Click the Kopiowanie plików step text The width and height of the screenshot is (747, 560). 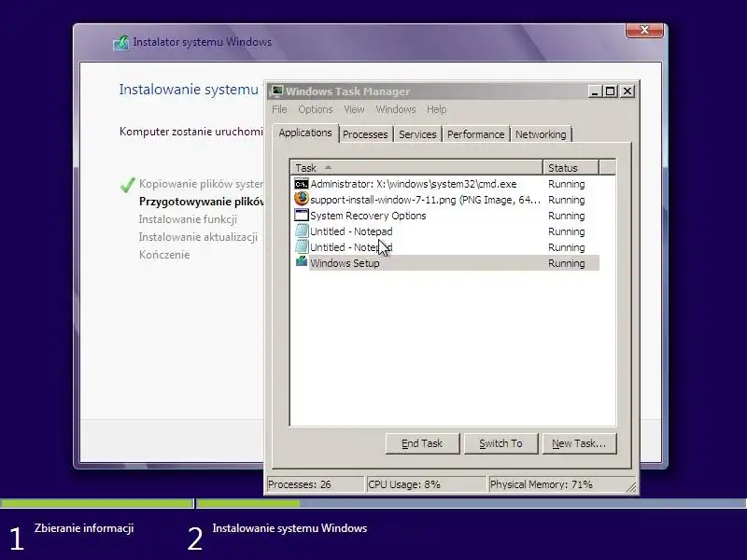201,184
